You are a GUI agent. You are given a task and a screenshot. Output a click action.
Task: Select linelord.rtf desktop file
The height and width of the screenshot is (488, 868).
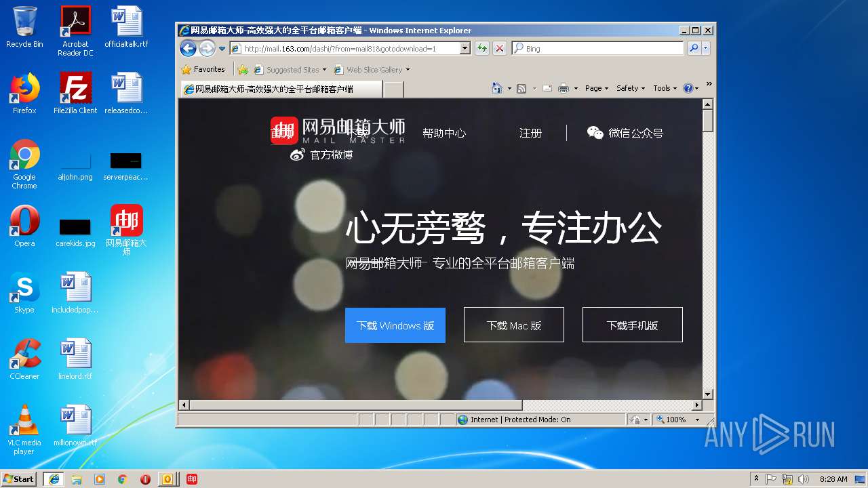click(75, 359)
